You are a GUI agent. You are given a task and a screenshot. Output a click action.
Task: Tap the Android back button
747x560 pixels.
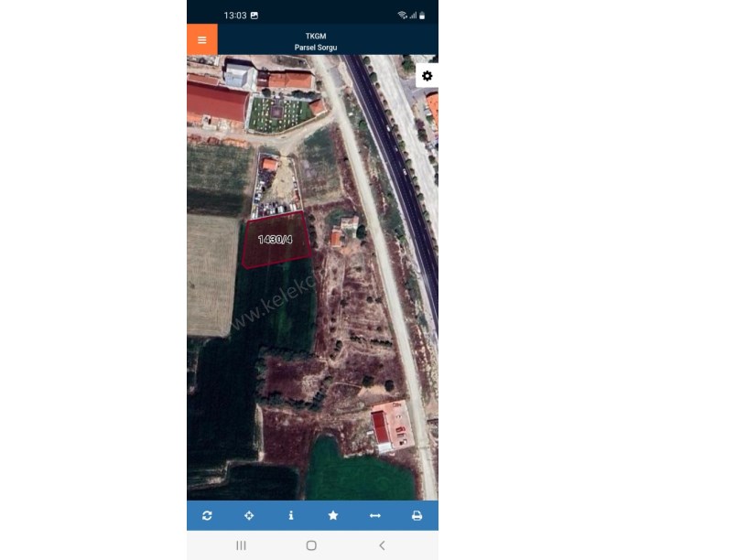point(382,545)
